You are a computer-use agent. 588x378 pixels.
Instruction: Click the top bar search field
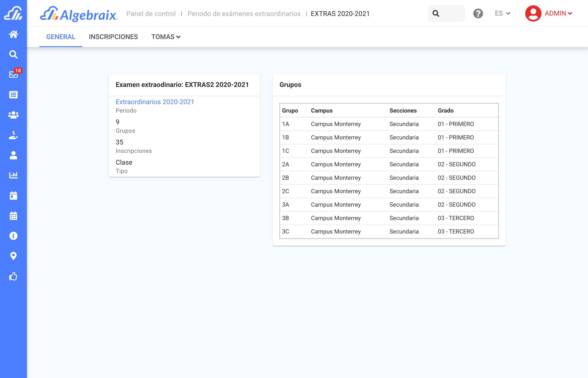point(446,13)
